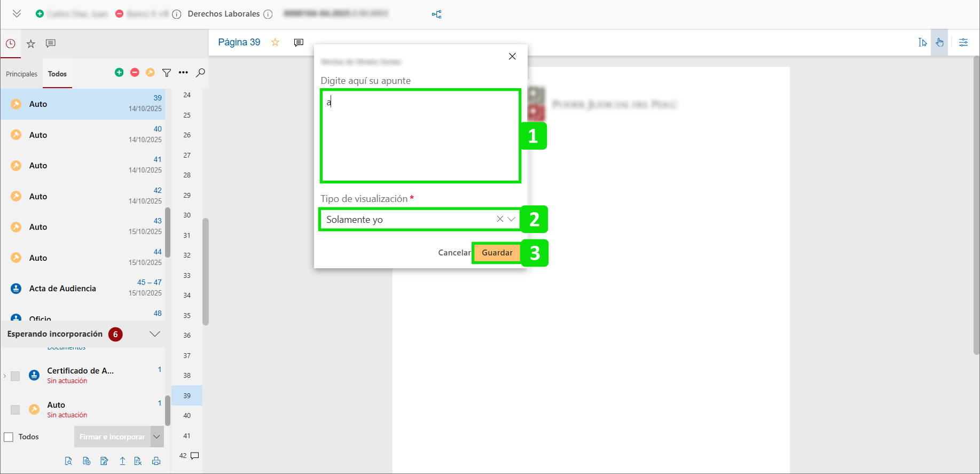Open search with the magnifier icon
This screenshot has height=474, width=980.
[201, 73]
